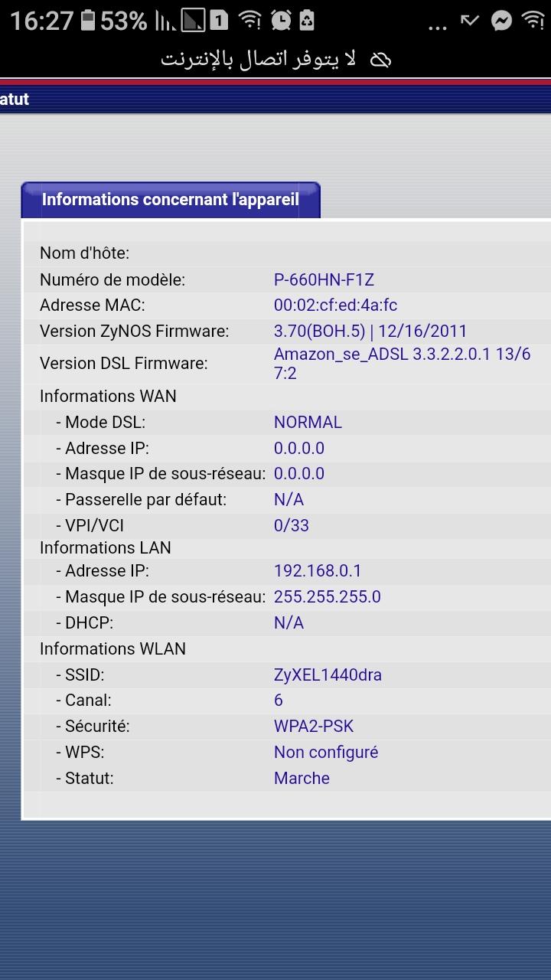Screen dimensions: 551x980
Task: Click the MAC address 00:02:cf:ed:4a:fc value
Action: [336, 305]
